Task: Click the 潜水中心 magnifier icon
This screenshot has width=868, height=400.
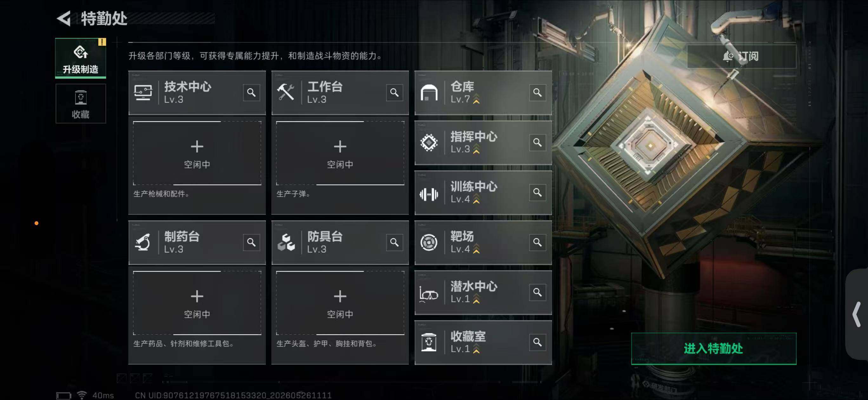Action: click(537, 292)
